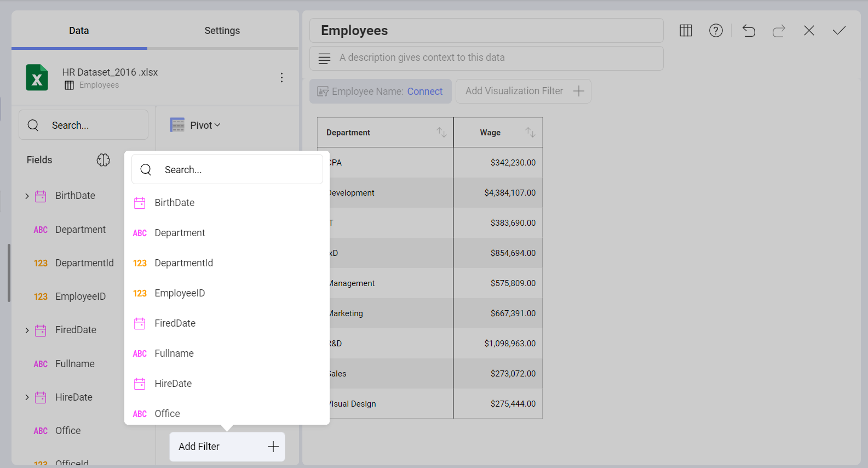The image size is (868, 468).
Task: Select DepartmentId in the Fields panel
Action: 84,263
